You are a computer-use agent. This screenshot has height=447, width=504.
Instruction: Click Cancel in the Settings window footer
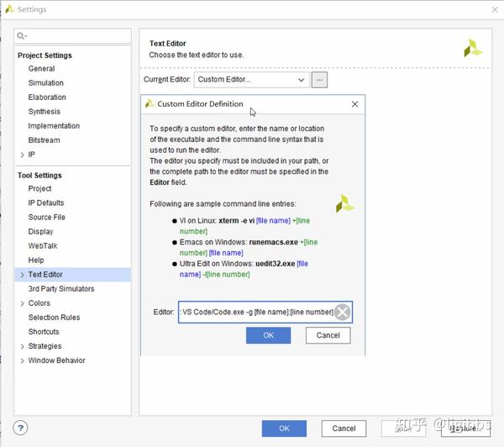tap(344, 429)
